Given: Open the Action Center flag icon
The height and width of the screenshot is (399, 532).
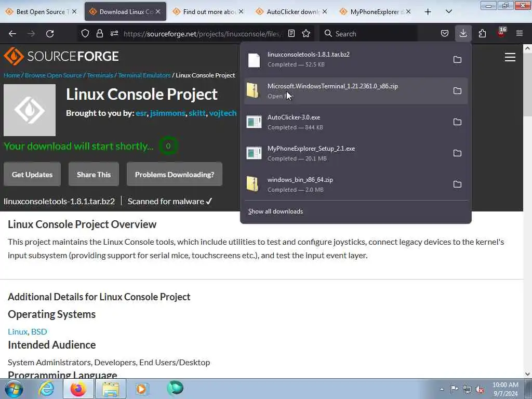Looking at the screenshot, I should [454, 389].
